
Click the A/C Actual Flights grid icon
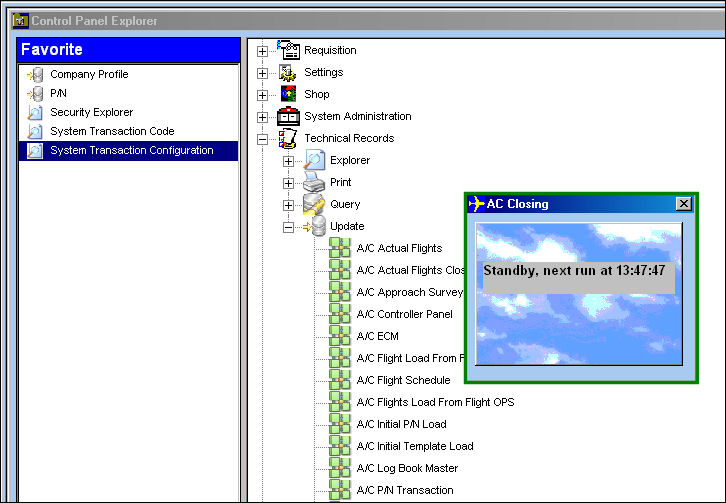coord(339,248)
